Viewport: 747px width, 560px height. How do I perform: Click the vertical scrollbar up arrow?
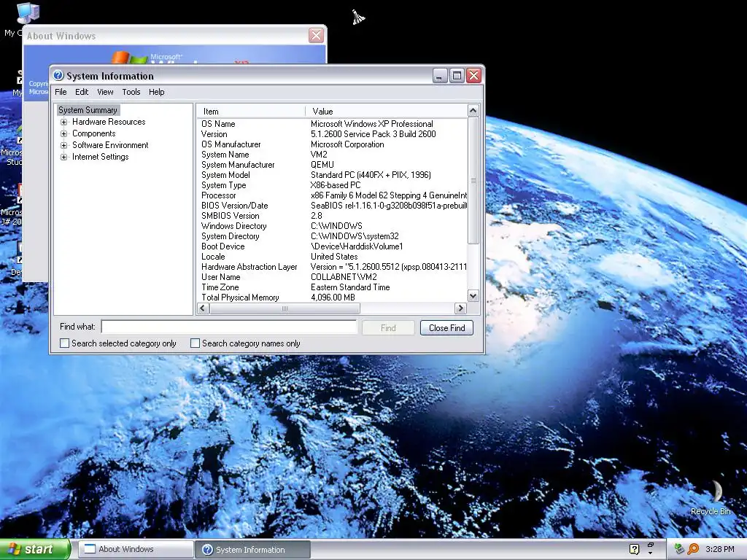[x=473, y=111]
